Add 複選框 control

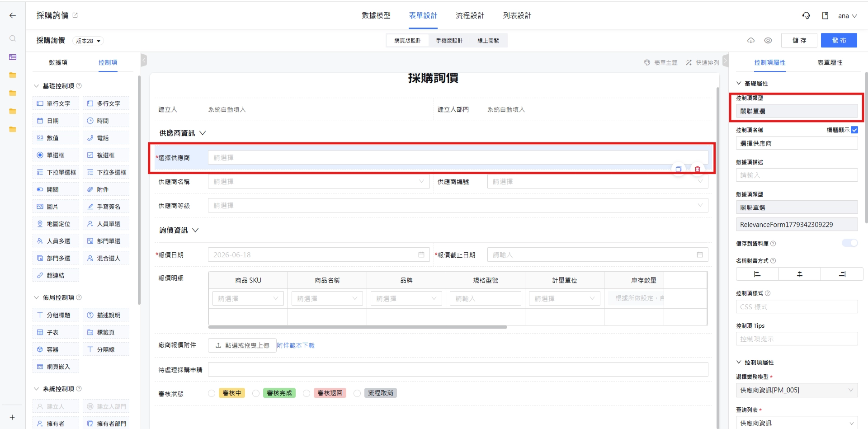[106, 155]
